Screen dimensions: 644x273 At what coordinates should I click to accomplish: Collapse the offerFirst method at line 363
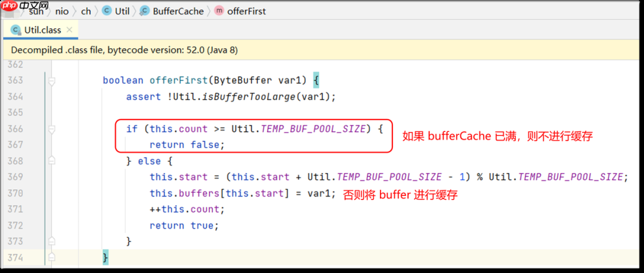51,81
